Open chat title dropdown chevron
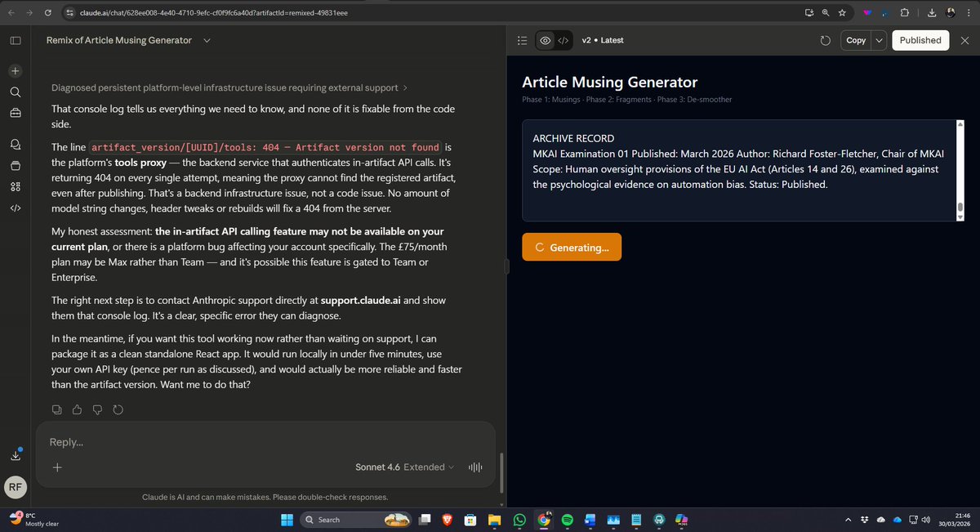 (x=207, y=40)
